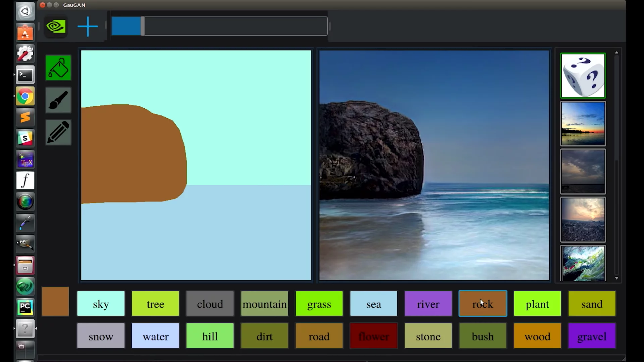
Task: Pick the sky label swatch
Action: [101, 304]
